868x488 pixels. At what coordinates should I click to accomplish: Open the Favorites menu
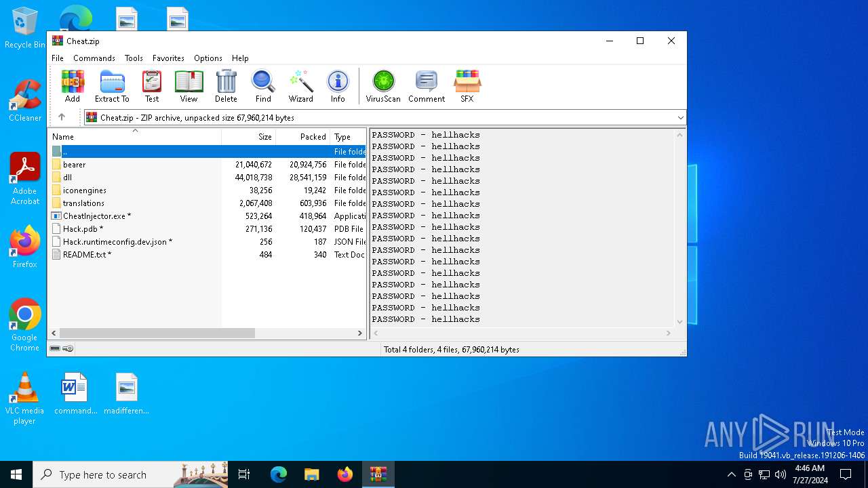tap(168, 58)
